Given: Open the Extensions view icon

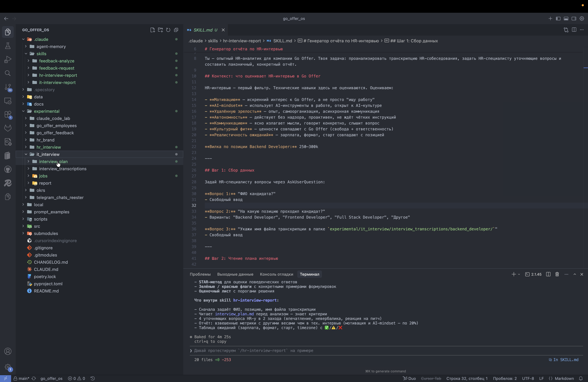Looking at the screenshot, I should tap(8, 114).
